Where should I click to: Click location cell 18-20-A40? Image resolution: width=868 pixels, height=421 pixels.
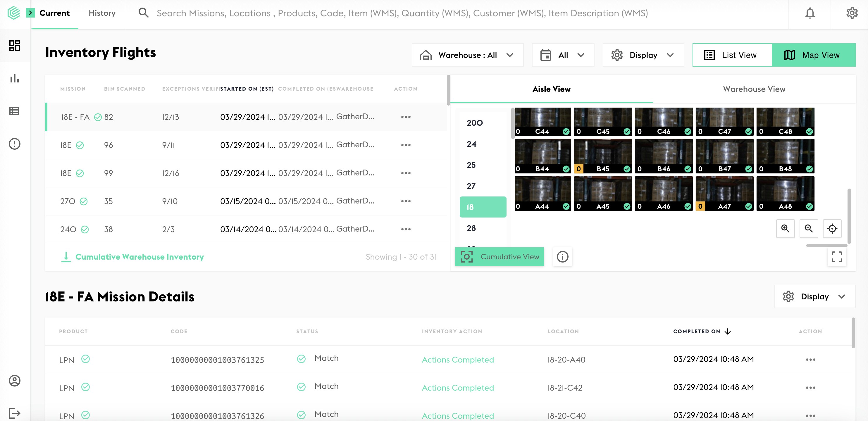[566, 360]
